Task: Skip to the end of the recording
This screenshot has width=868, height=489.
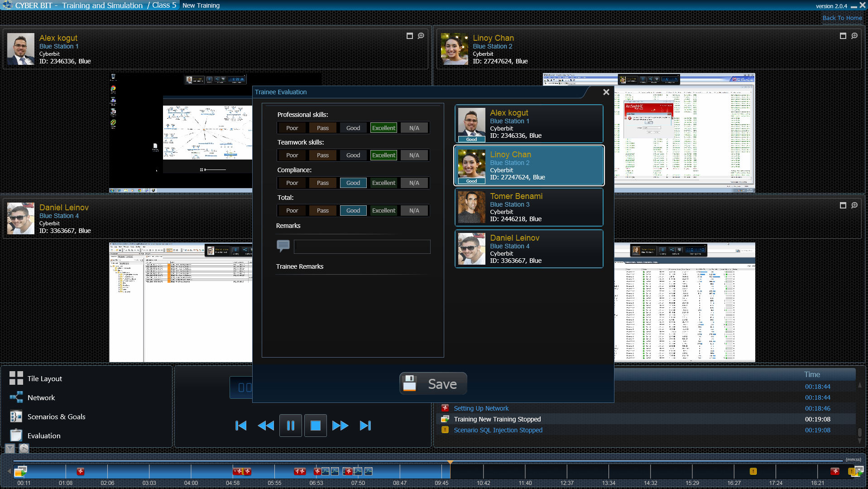Action: tap(365, 426)
